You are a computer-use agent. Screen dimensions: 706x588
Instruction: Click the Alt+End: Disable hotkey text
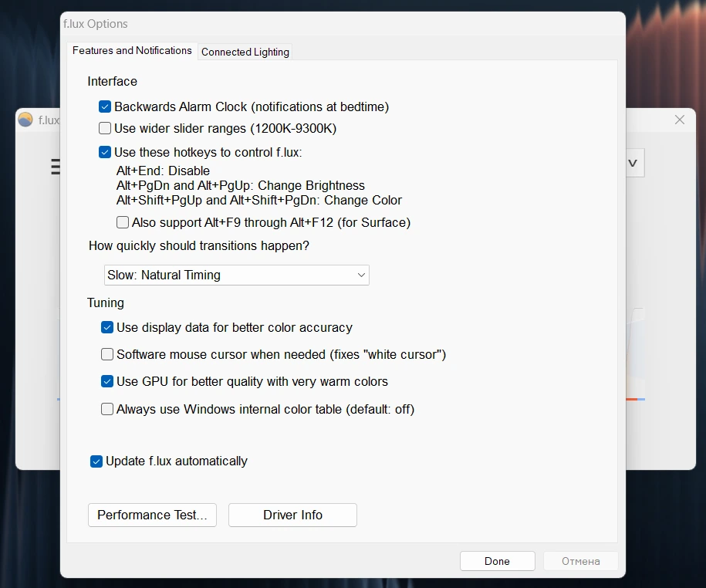[x=163, y=171]
